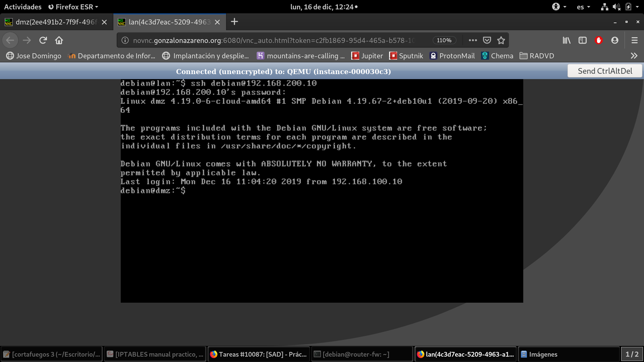Open the Firefox Library icon
644x362 pixels.
(567, 40)
